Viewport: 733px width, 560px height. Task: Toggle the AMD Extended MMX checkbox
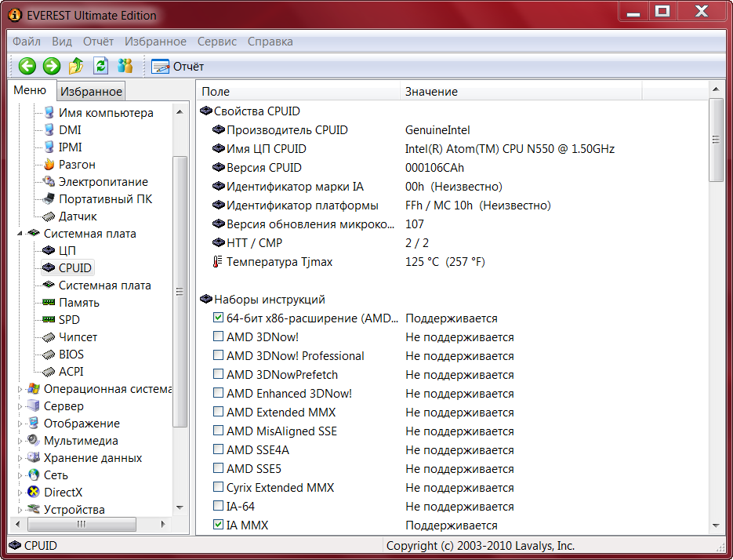point(218,411)
